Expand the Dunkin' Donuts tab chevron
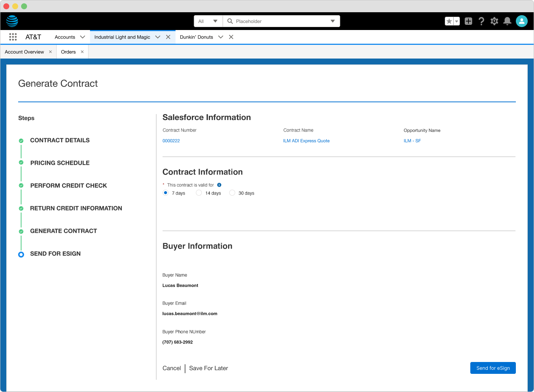The width and height of the screenshot is (534, 392). (221, 37)
